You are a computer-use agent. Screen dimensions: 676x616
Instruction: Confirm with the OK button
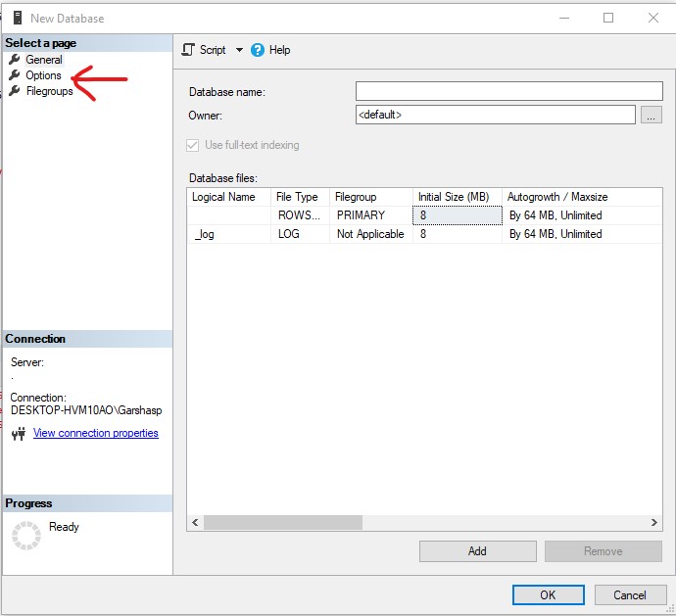(548, 594)
